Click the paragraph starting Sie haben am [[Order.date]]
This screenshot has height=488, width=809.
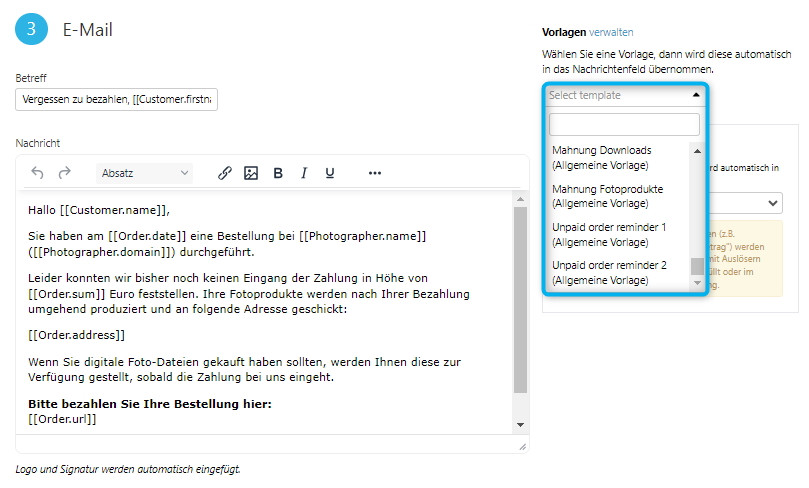(227, 244)
